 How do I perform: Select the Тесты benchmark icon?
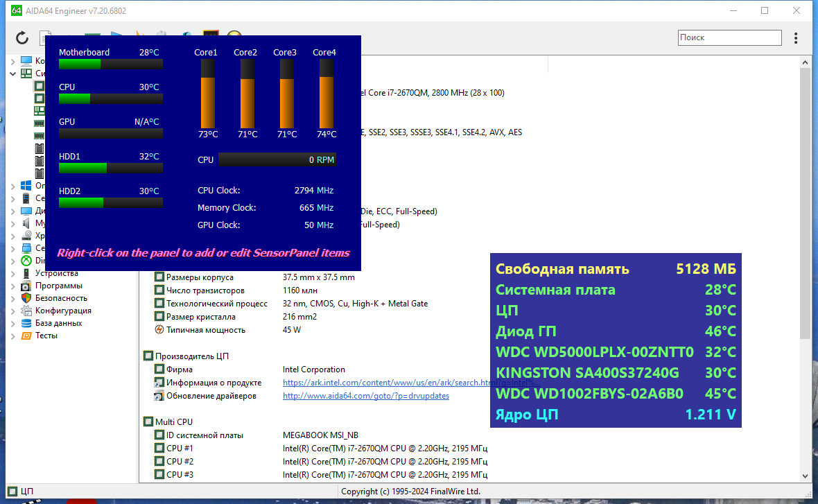[26, 336]
